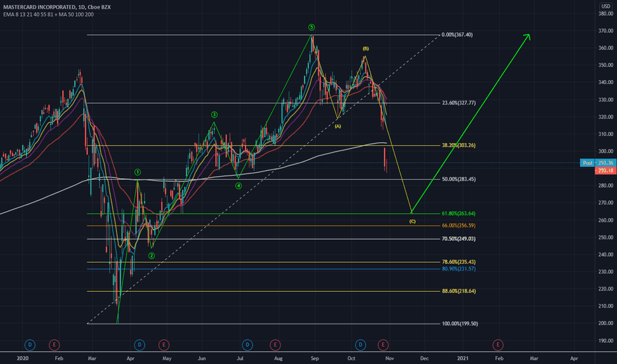Select the 66.00%(256.59) Fibonacci level label
The height and width of the screenshot is (364, 617).
pyautogui.click(x=459, y=226)
